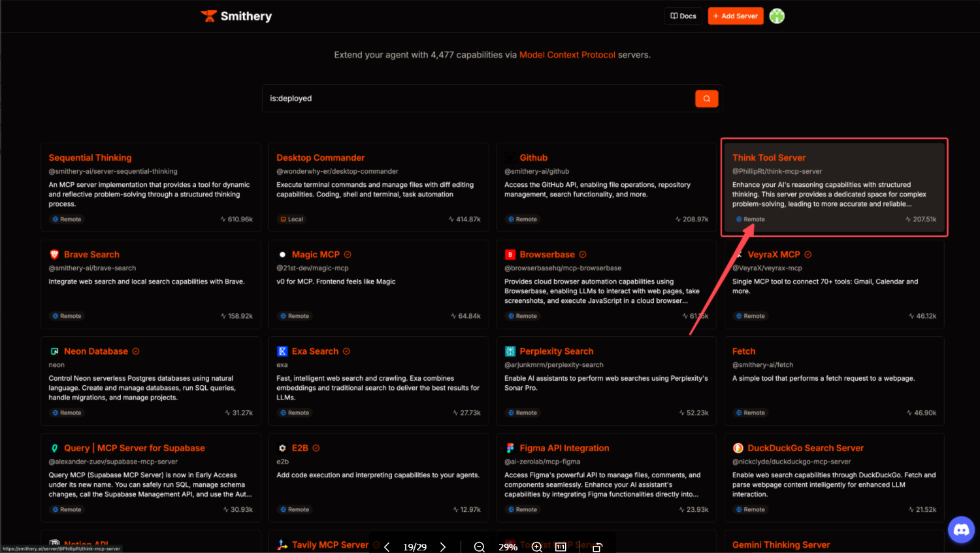This screenshot has width=980, height=553.
Task: Click the Add Server button
Action: pyautogui.click(x=736, y=16)
